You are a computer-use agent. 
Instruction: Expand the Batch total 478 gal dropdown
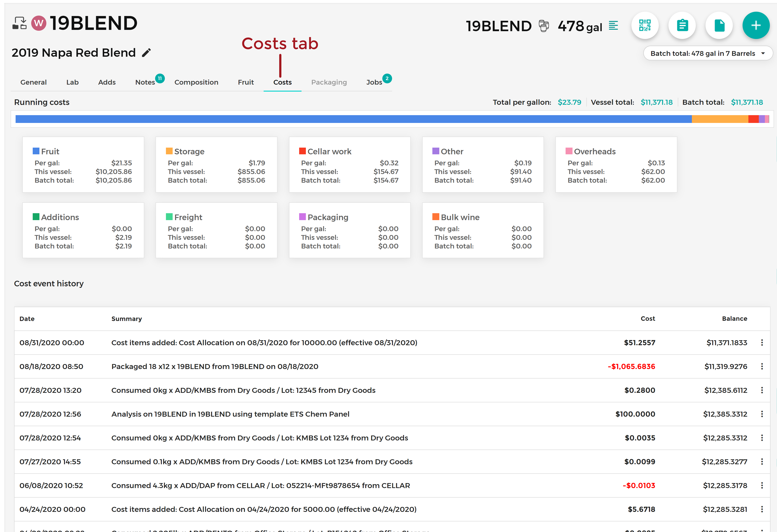(x=708, y=53)
